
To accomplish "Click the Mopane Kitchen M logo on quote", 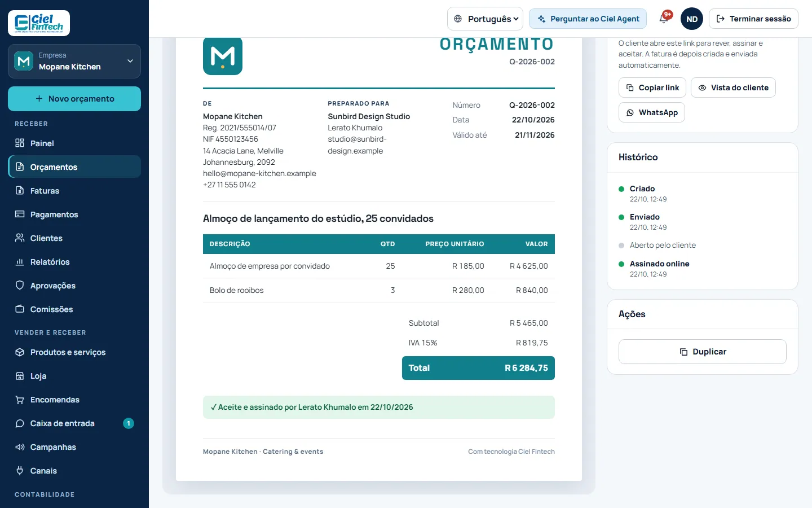I will click(223, 56).
